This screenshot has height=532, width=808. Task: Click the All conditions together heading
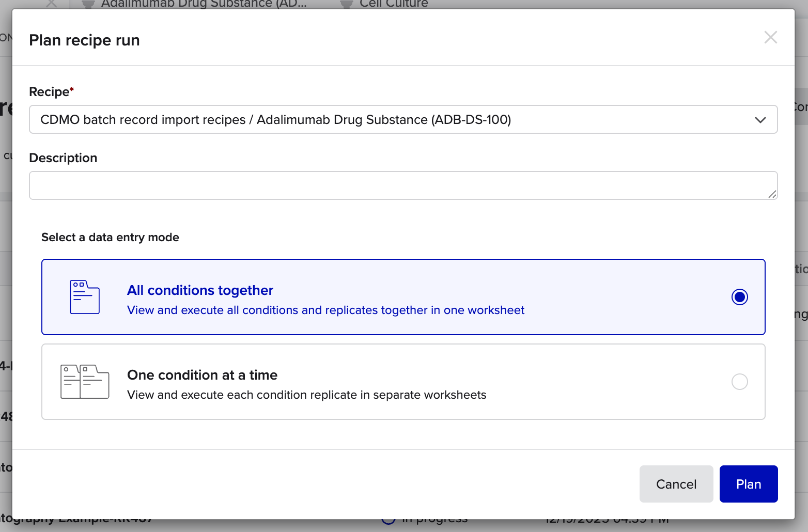[x=200, y=290]
